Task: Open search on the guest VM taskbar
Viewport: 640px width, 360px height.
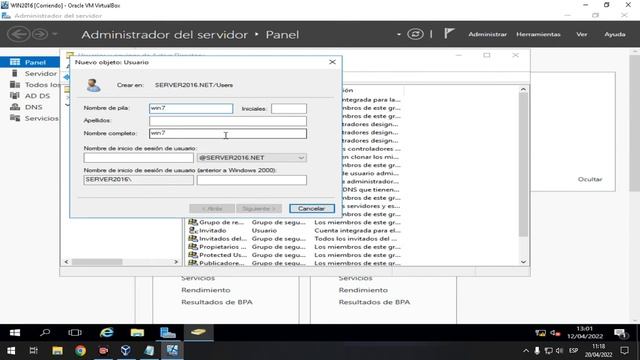Action: (x=45, y=333)
